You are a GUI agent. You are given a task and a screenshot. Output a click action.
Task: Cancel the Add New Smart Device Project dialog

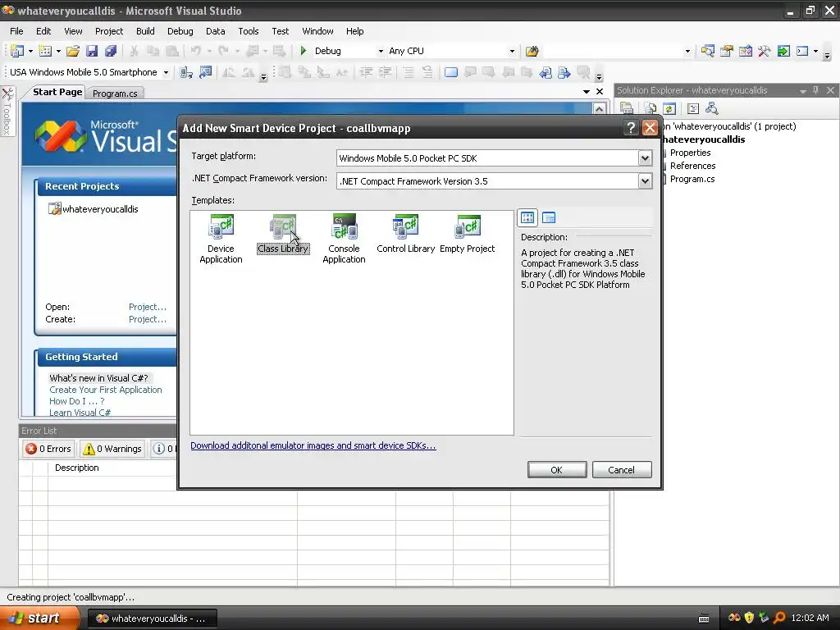click(x=622, y=470)
